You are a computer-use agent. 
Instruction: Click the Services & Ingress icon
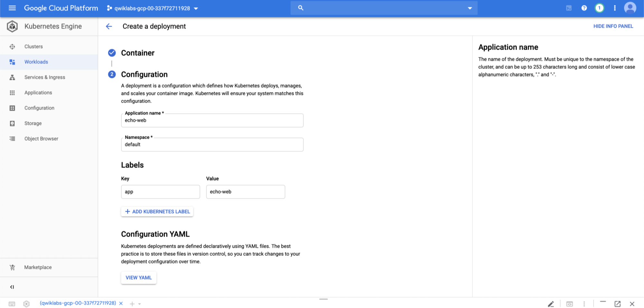(12, 77)
